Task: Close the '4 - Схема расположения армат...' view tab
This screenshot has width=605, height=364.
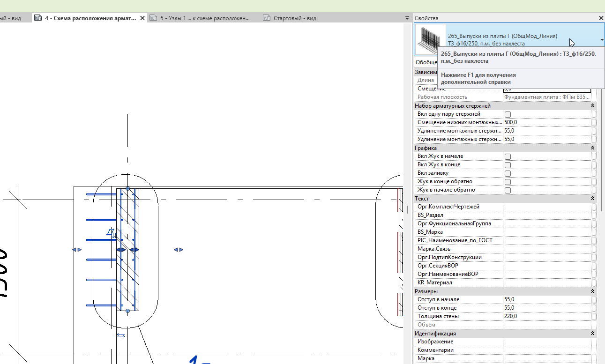Action: pyautogui.click(x=142, y=18)
